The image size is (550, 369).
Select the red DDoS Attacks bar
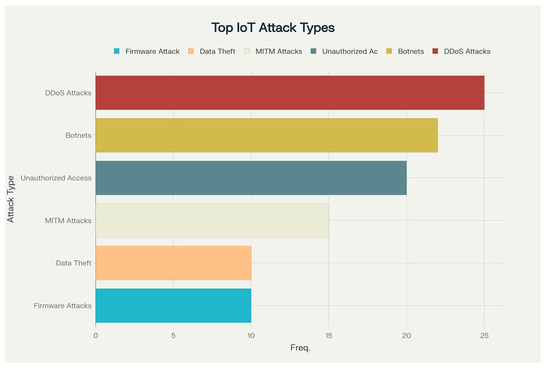click(290, 93)
